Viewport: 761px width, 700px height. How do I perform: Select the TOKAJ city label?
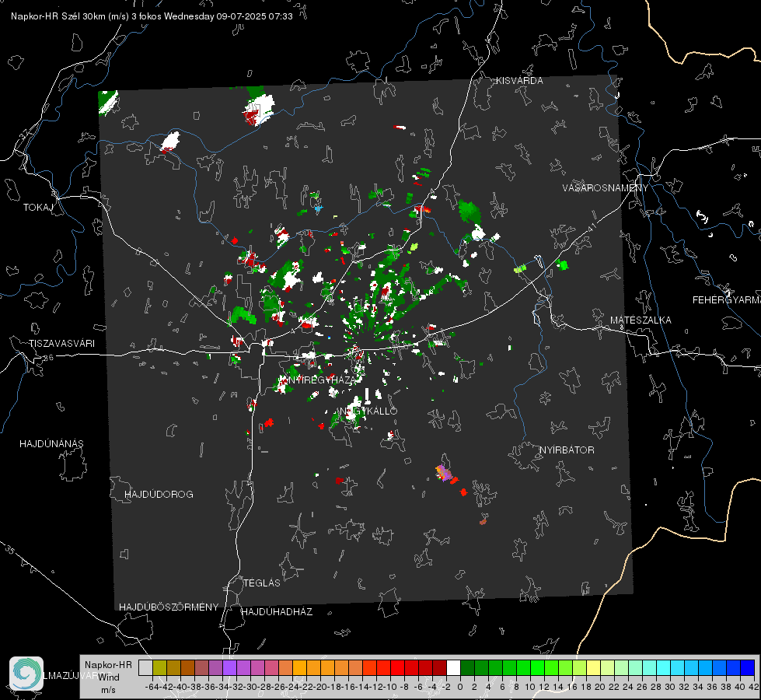pyautogui.click(x=38, y=208)
